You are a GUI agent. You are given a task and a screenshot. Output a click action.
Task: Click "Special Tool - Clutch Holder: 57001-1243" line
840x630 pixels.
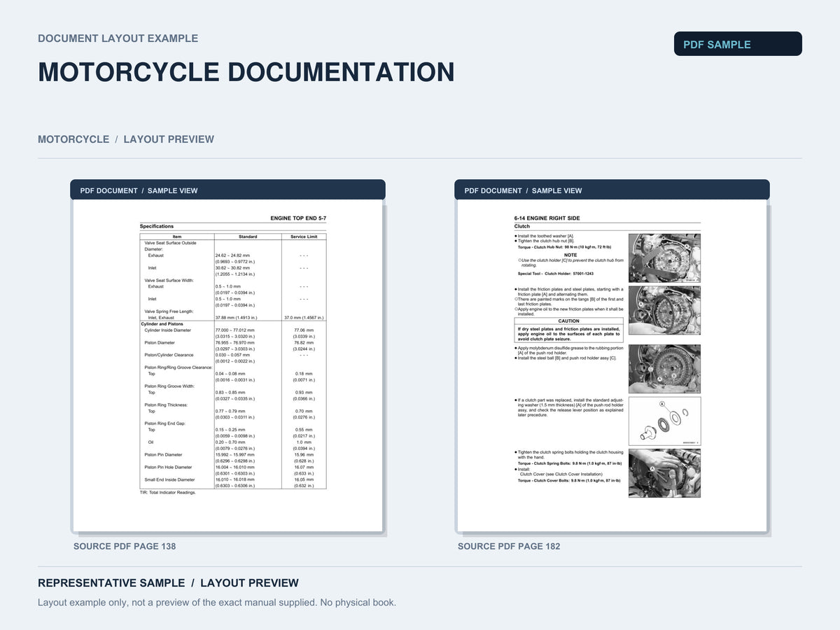coord(556,274)
